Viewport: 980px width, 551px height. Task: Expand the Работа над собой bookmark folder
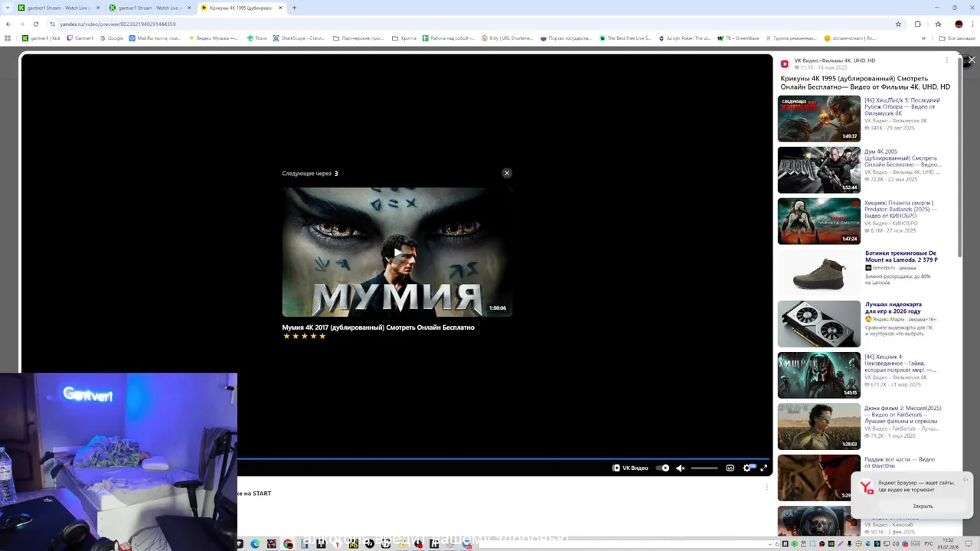point(448,37)
